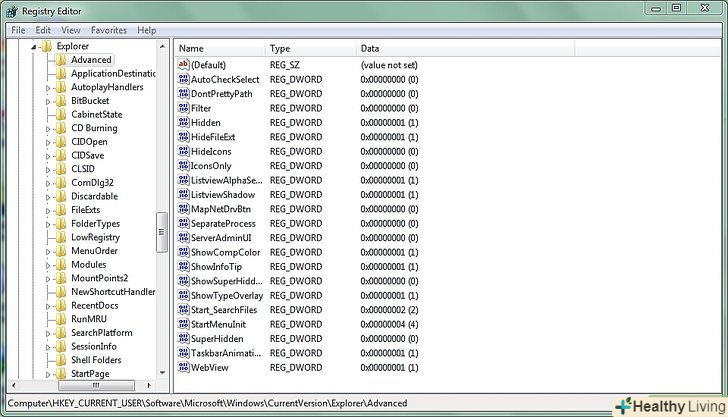Open the File menu
This screenshot has height=417, width=728.
(x=18, y=30)
